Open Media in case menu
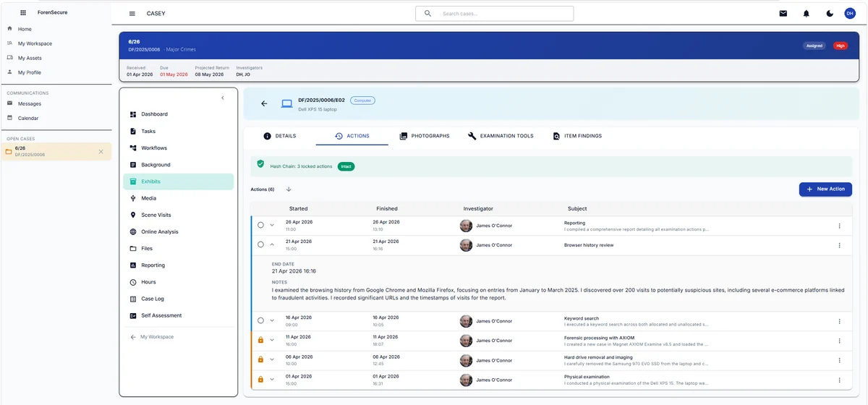 click(179, 198)
